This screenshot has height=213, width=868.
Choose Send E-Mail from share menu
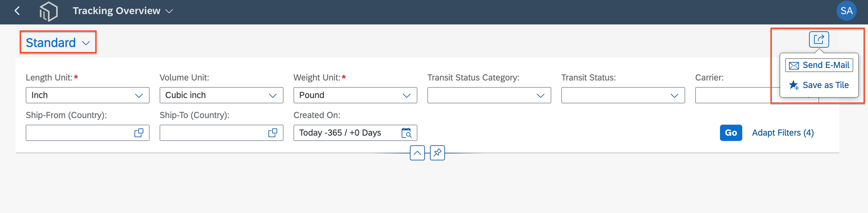(819, 65)
